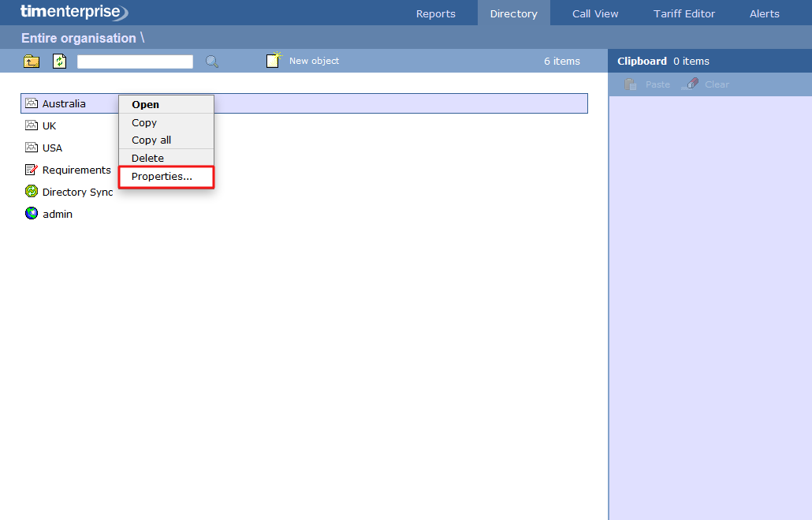Click the green refresh icon in toolbar
This screenshot has width=812, height=520.
(x=60, y=62)
